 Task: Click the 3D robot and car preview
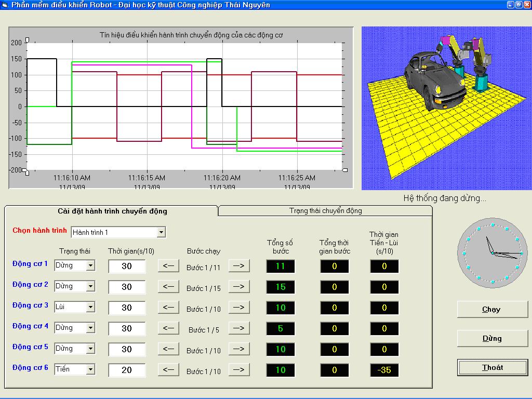click(446, 108)
